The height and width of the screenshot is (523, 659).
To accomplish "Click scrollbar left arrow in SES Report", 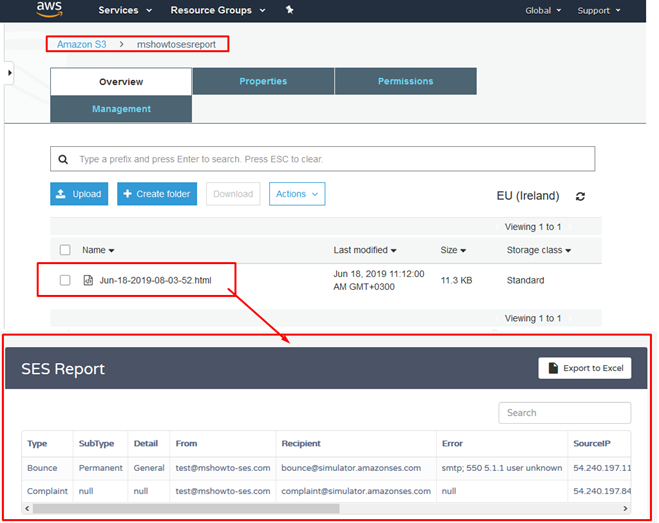I will [x=27, y=508].
